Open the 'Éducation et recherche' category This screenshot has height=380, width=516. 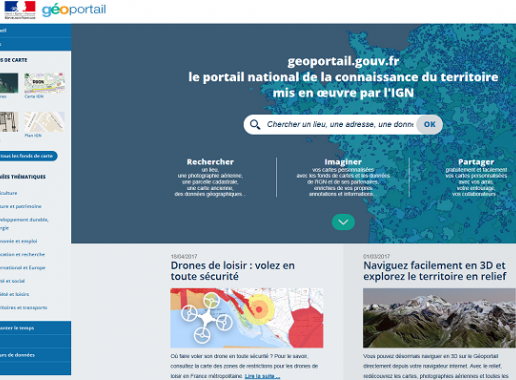pyautogui.click(x=22, y=254)
